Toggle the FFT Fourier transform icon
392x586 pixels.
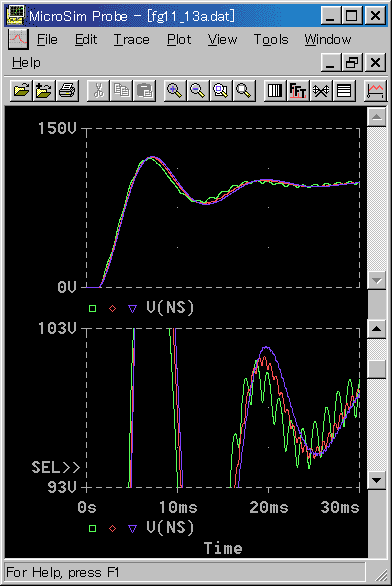tap(298, 90)
